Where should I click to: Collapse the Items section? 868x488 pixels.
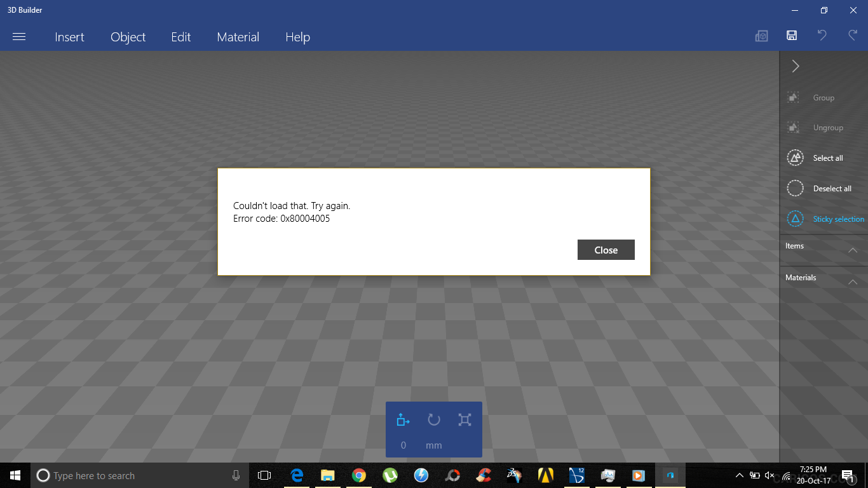coord(853,250)
